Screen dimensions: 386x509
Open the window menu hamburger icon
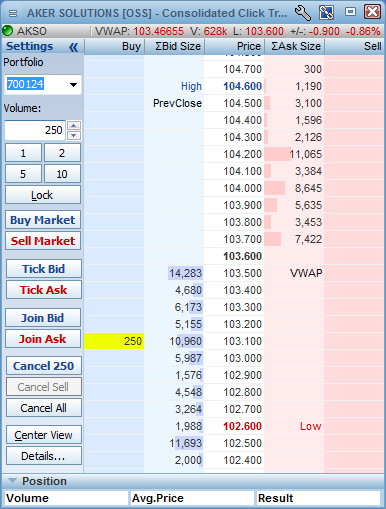click(x=13, y=13)
